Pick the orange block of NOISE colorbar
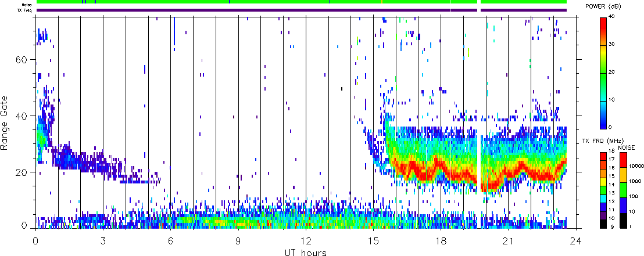 622,174
